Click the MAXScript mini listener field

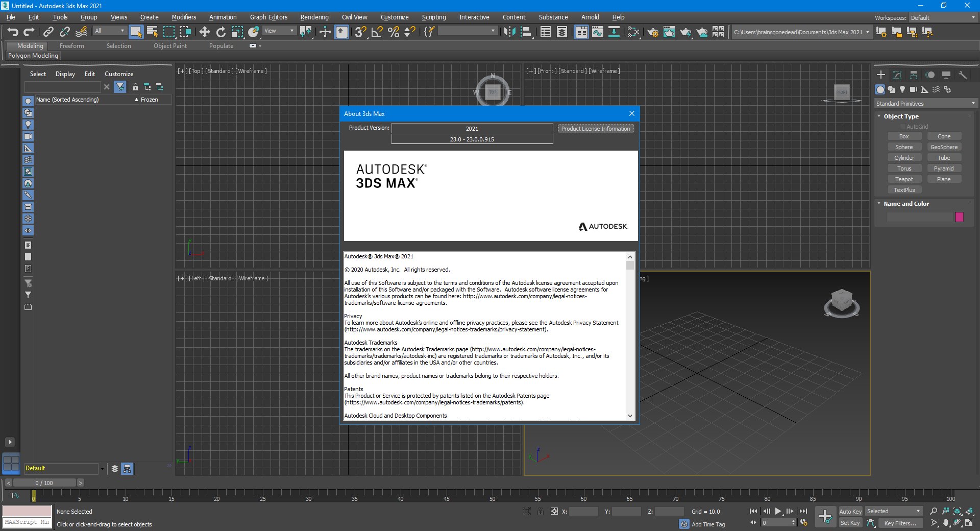tap(27, 522)
